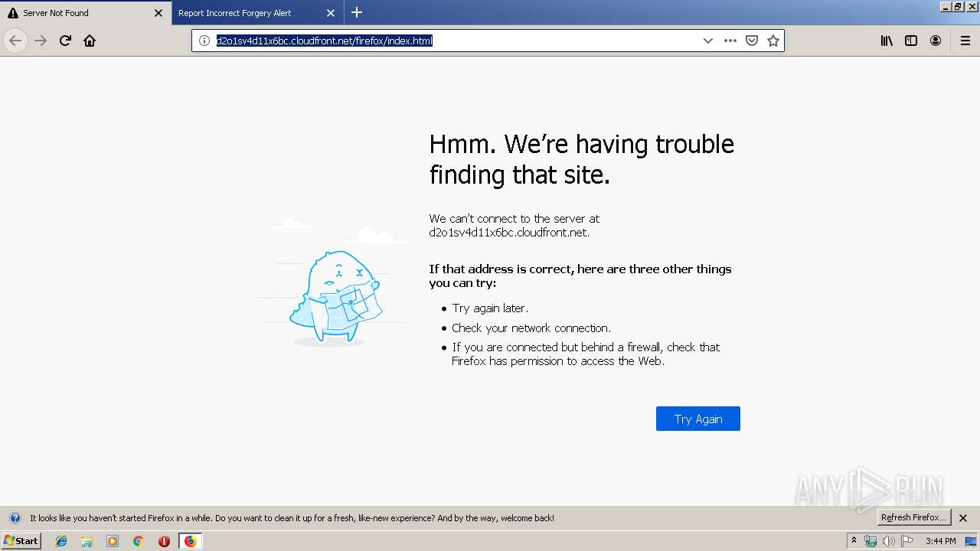
Task: Bookmark this page with the star
Action: (773, 41)
